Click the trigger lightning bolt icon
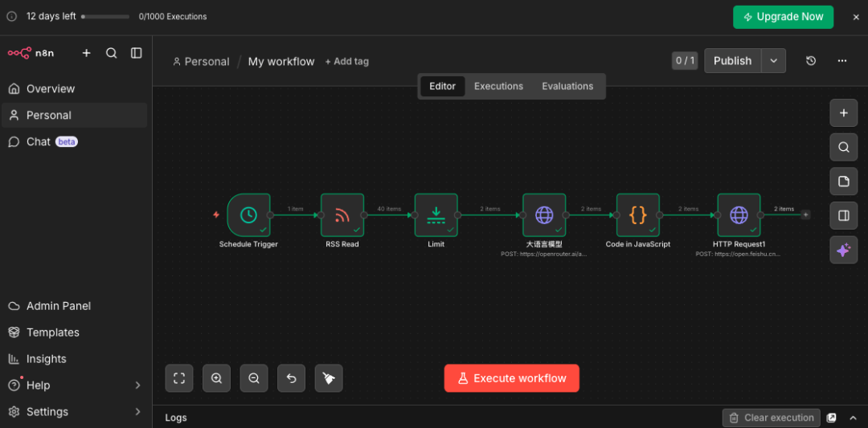Viewport: 868px width, 428px height. point(216,214)
